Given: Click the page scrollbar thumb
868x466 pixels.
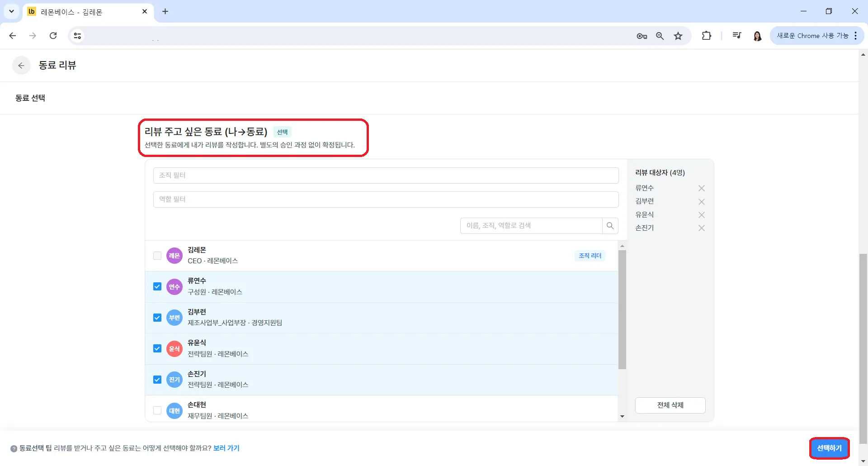Looking at the screenshot, I should [x=863, y=348].
